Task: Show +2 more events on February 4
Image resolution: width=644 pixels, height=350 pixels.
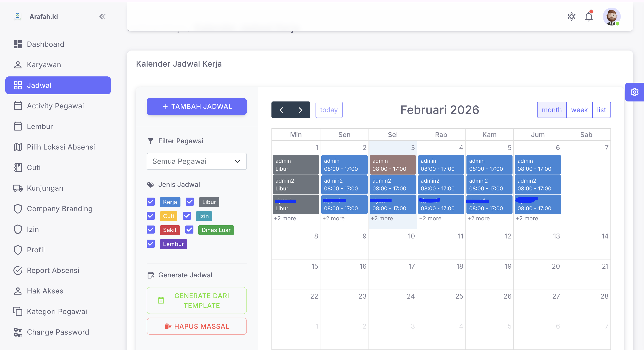Action: click(430, 218)
